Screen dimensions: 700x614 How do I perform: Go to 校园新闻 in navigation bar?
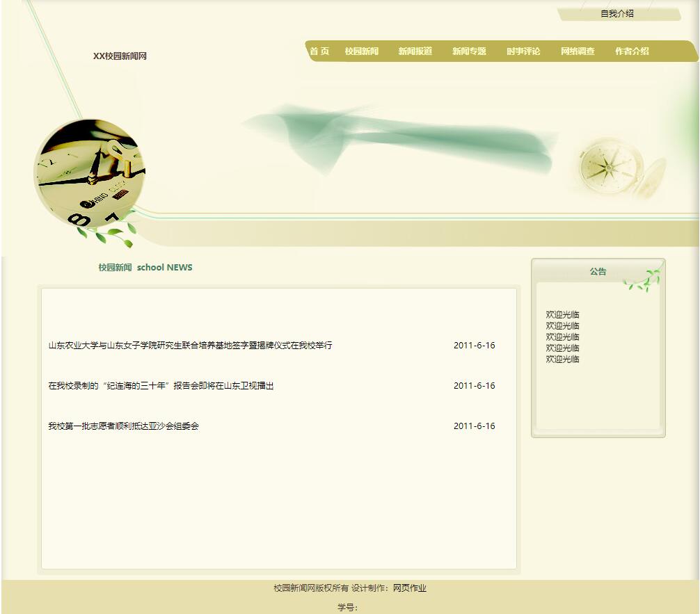point(362,51)
